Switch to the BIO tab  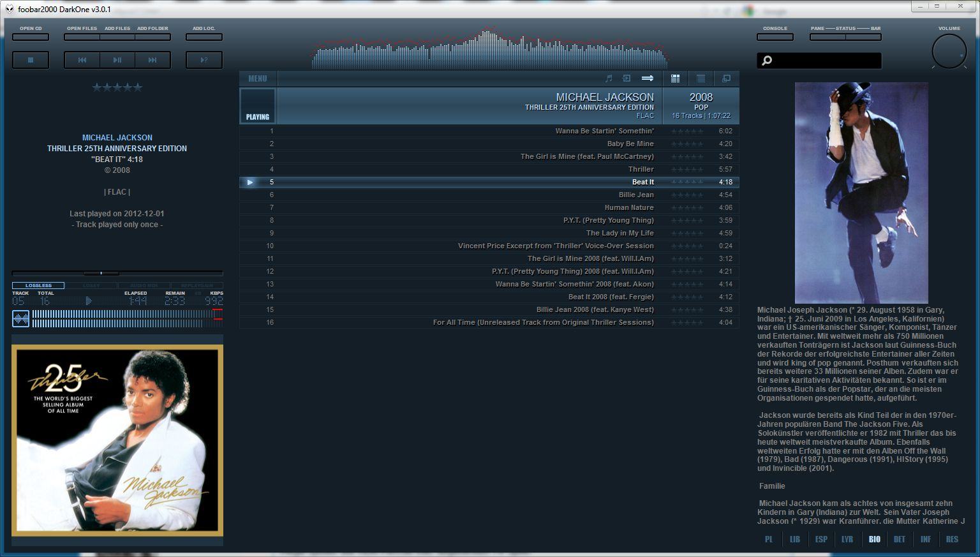click(874, 539)
